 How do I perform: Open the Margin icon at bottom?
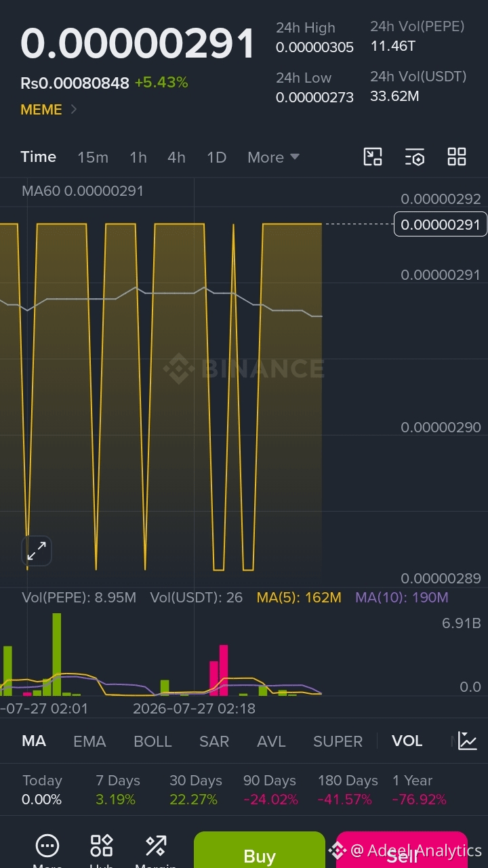[x=156, y=846]
